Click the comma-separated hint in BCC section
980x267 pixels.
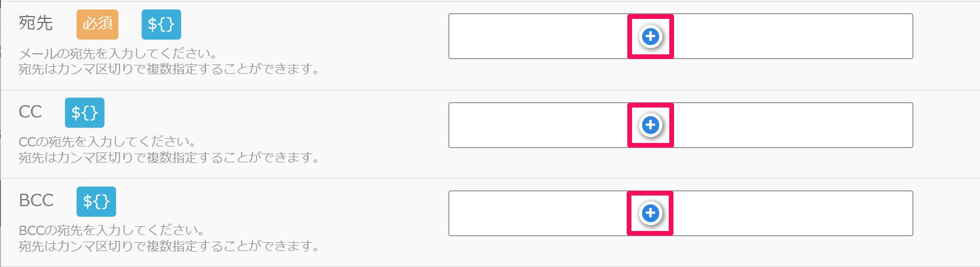point(169,246)
